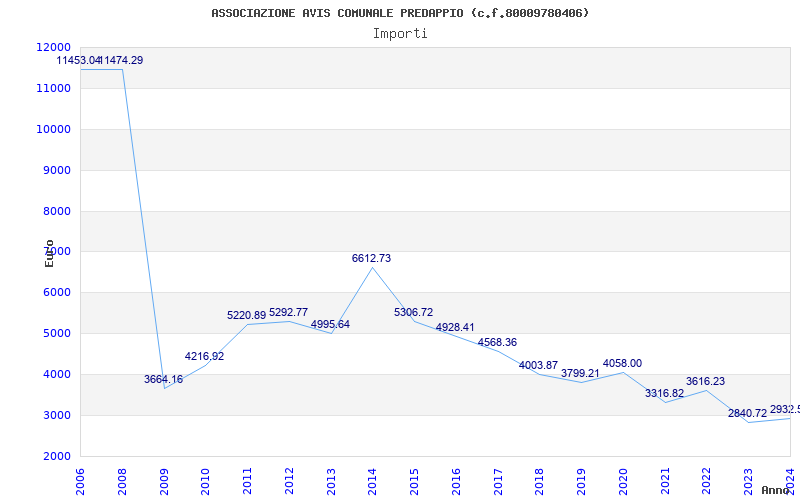Click the x-axis year label 2021

pyautogui.click(x=665, y=482)
